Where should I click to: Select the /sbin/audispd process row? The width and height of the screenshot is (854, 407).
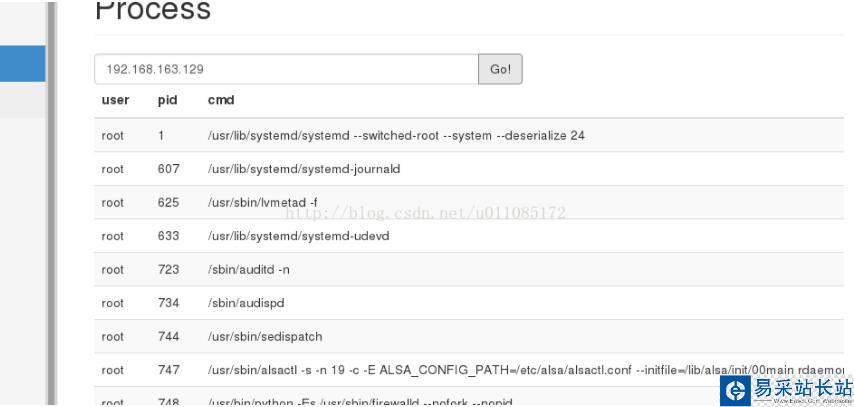[243, 303]
